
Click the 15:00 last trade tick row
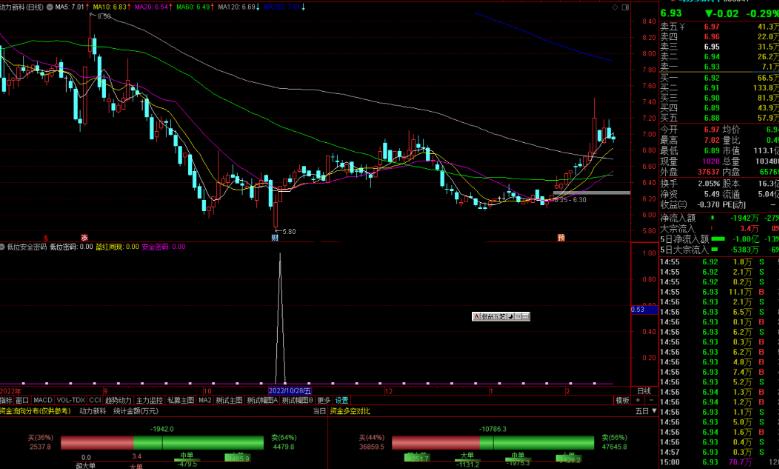click(x=719, y=463)
